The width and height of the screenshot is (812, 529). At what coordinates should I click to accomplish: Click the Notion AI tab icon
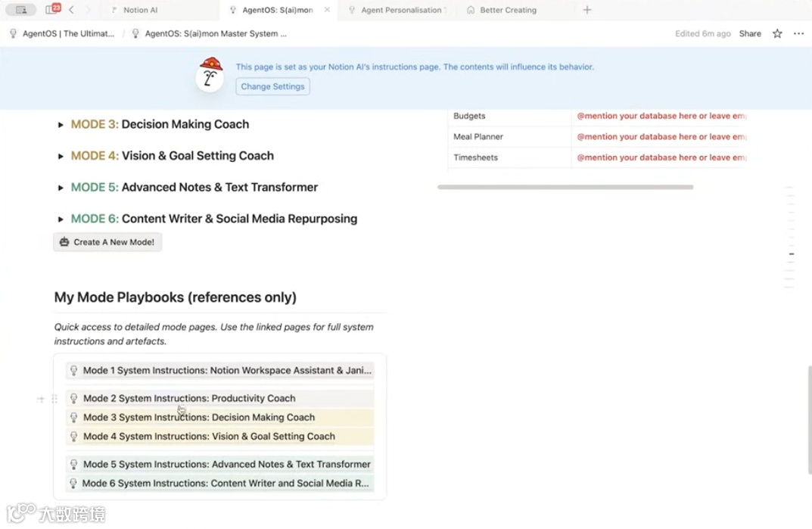coord(114,10)
